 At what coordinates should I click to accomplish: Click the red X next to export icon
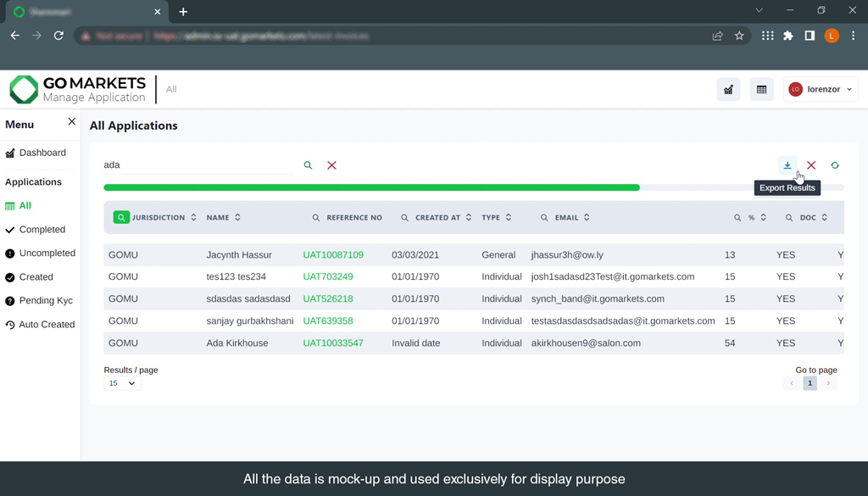[x=811, y=165]
